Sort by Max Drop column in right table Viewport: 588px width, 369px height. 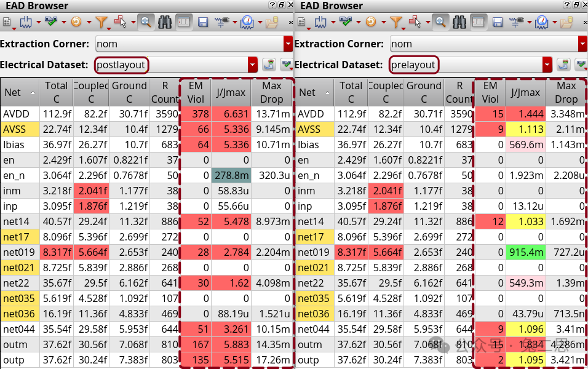pos(566,93)
